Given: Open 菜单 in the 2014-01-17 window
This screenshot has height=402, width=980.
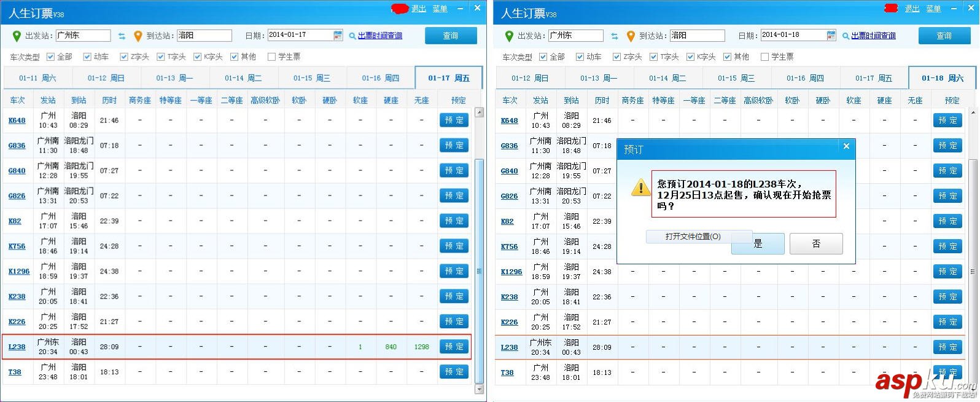Looking at the screenshot, I should [440, 9].
